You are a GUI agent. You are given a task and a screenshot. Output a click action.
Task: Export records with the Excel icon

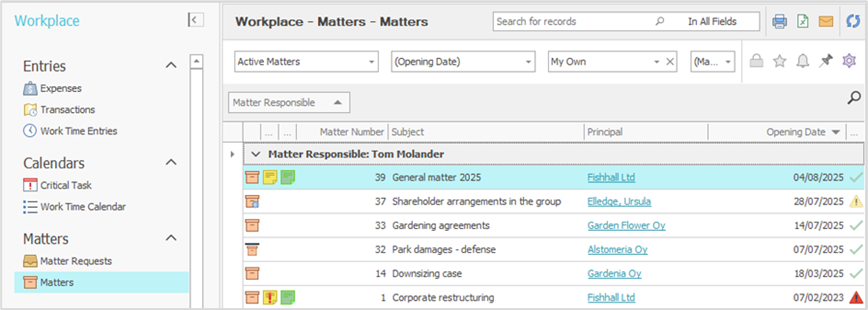coord(803,22)
